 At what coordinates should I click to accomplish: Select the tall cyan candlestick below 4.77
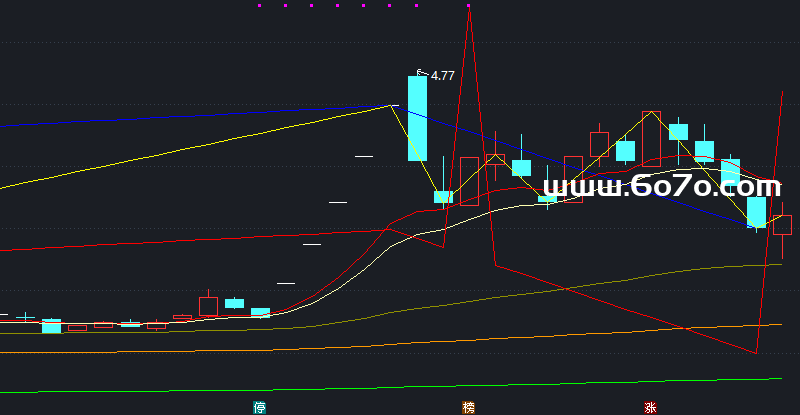417,118
